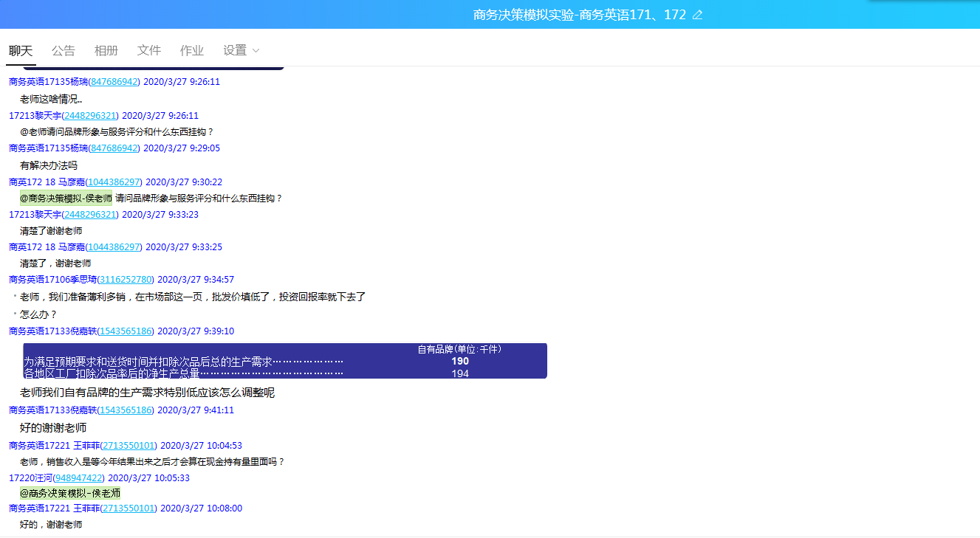Open the 文件 tab
Image resolution: width=980 pixels, height=538 pixels.
148,50
